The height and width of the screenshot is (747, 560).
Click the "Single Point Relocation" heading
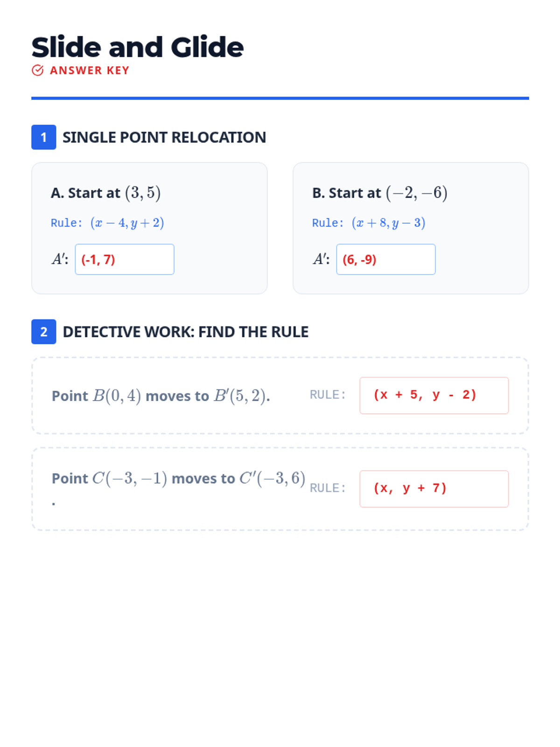164,137
